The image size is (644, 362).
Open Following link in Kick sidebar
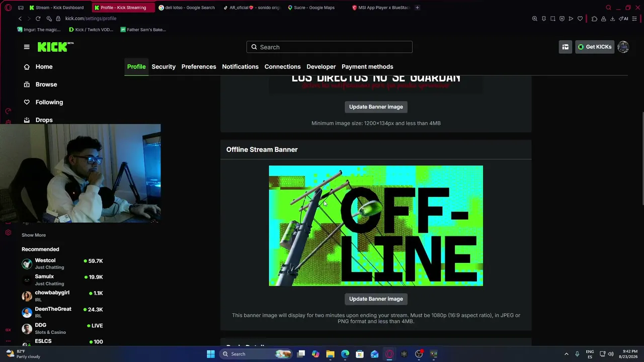click(49, 102)
